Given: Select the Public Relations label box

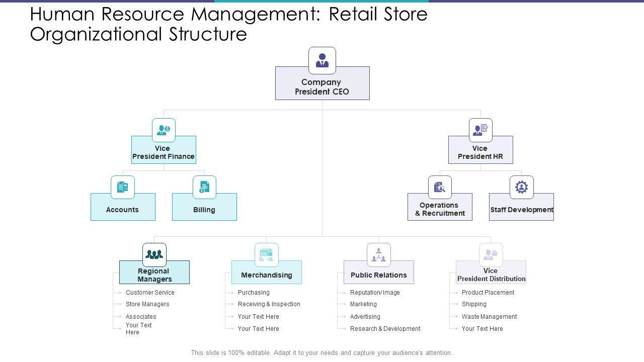Looking at the screenshot, I should click(x=378, y=275).
